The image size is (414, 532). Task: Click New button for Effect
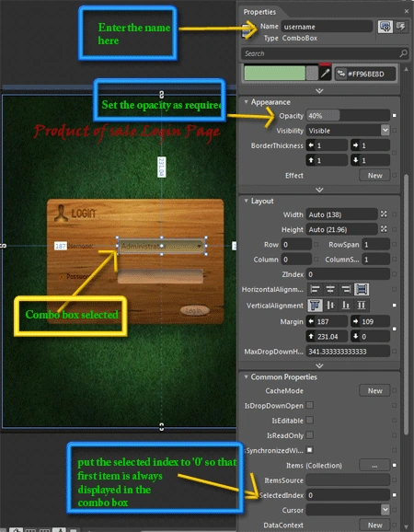[x=374, y=176]
